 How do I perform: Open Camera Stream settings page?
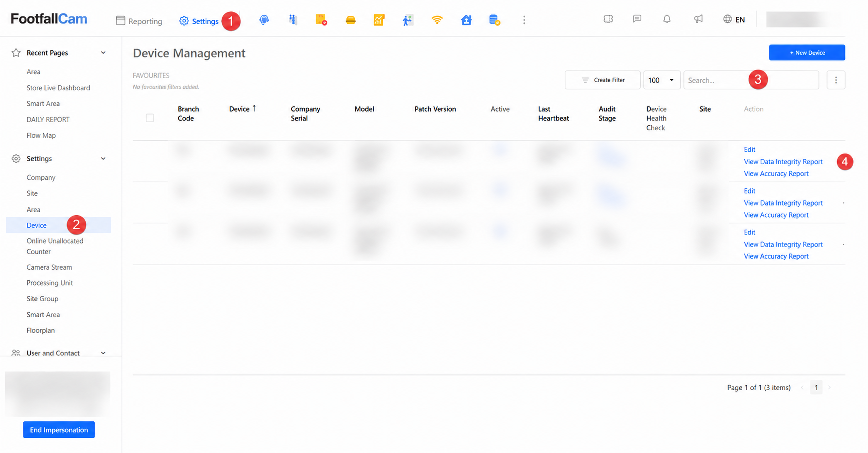point(49,267)
